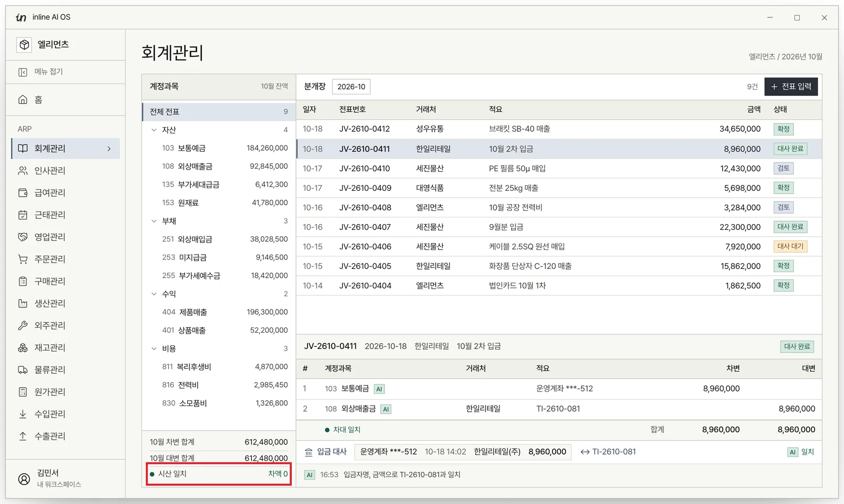Click the 금액 column header
The image size is (844, 504).
(754, 109)
